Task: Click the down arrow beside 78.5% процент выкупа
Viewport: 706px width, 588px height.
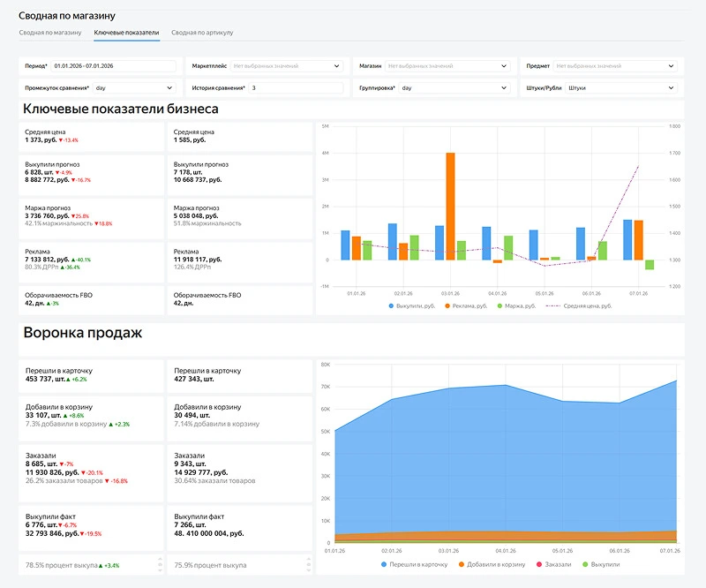Action: (x=161, y=570)
